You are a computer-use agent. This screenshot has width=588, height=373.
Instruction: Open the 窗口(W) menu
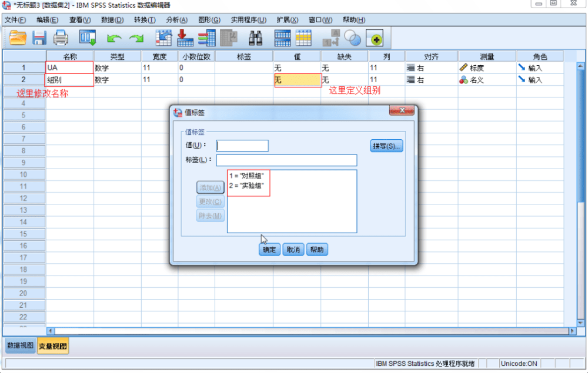[320, 20]
